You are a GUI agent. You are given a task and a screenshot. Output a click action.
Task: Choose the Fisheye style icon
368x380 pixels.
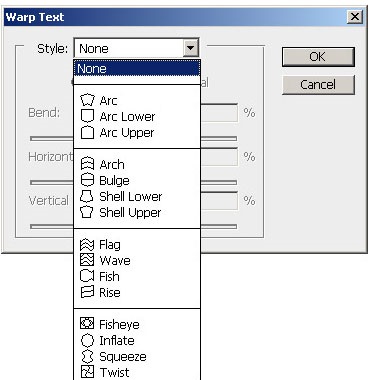click(87, 323)
